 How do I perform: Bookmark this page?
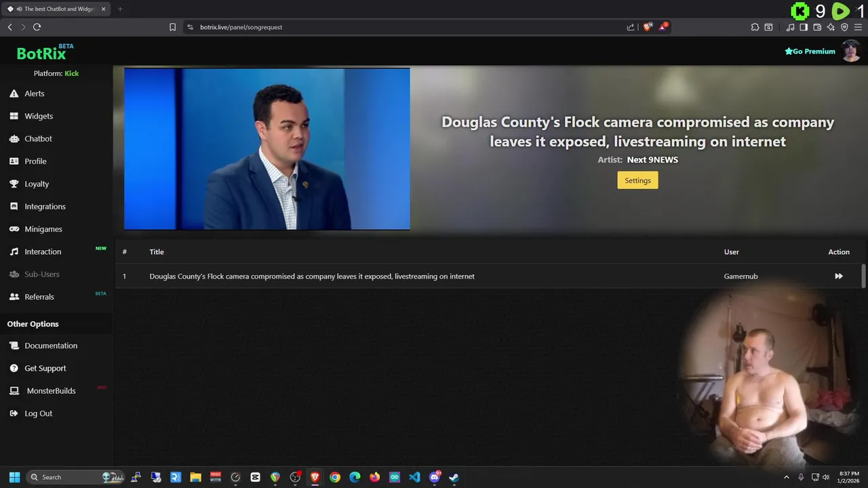tap(172, 27)
